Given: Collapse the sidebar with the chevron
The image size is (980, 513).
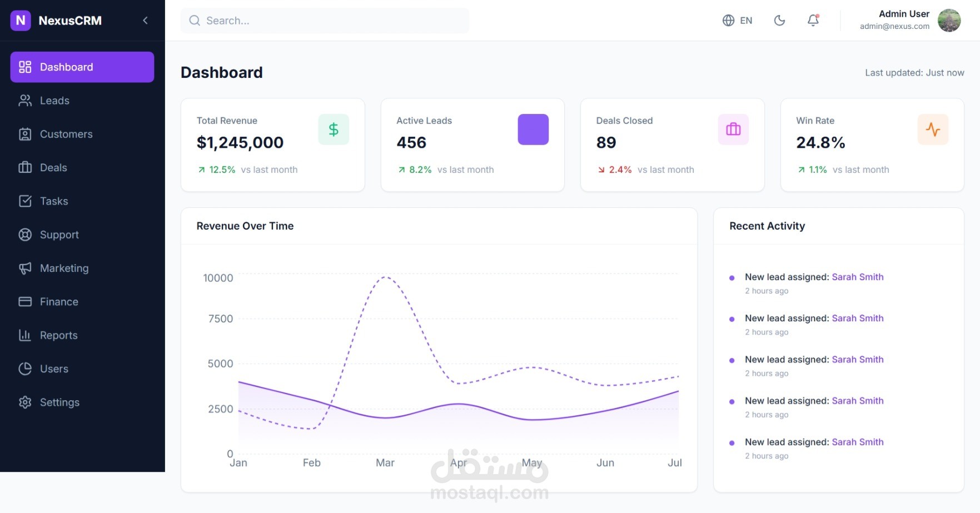Looking at the screenshot, I should point(145,21).
